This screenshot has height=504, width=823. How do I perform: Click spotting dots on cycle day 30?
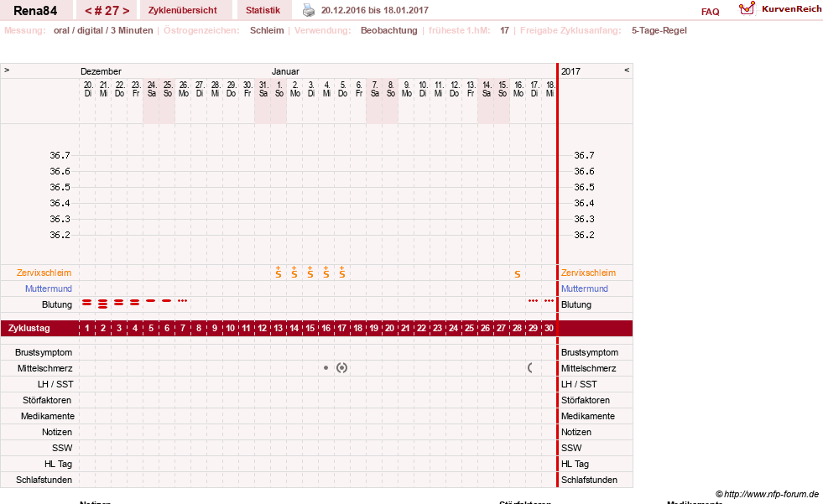tap(549, 300)
